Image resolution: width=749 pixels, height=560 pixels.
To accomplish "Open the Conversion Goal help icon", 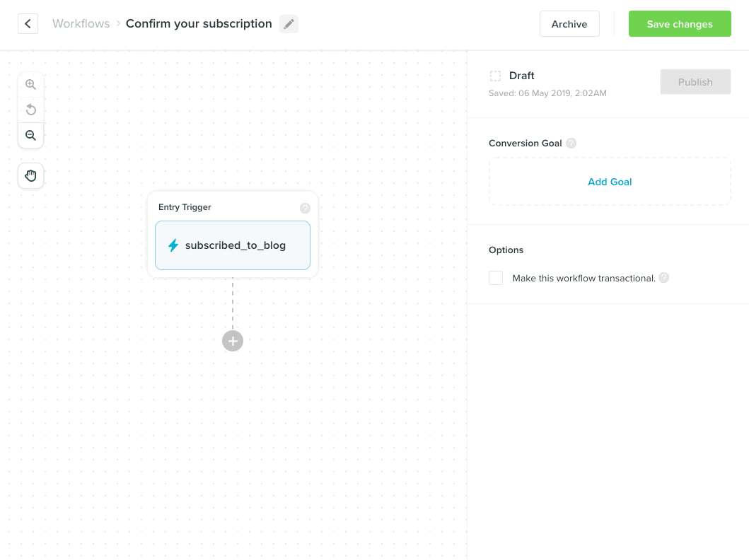I will point(571,143).
